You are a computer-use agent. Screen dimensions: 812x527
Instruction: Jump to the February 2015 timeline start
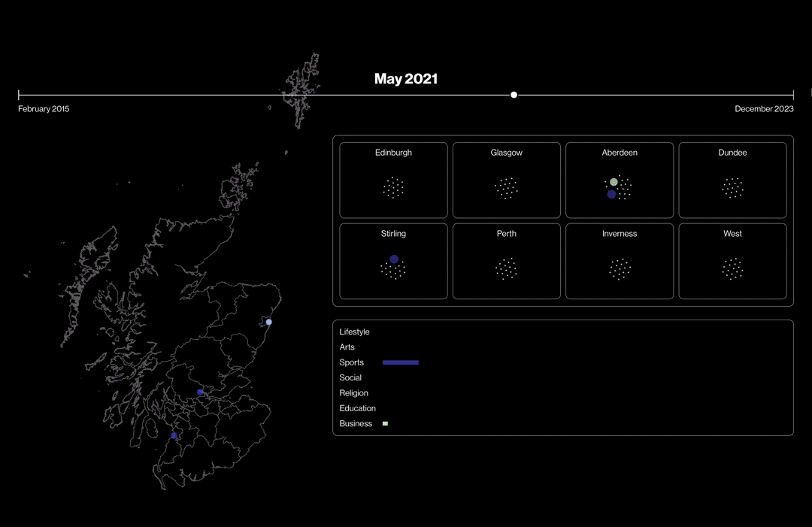click(20, 95)
